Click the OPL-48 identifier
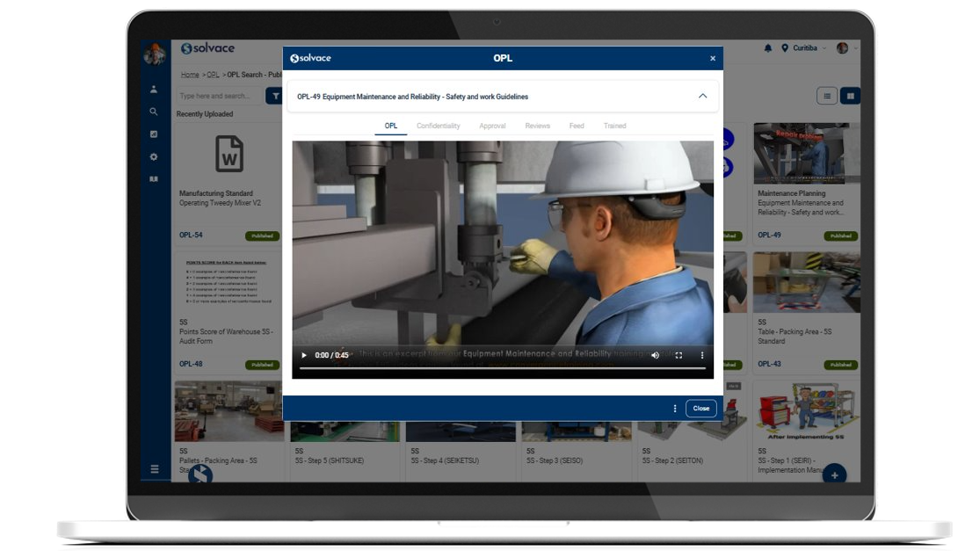This screenshot has height=551, width=980. 191,364
